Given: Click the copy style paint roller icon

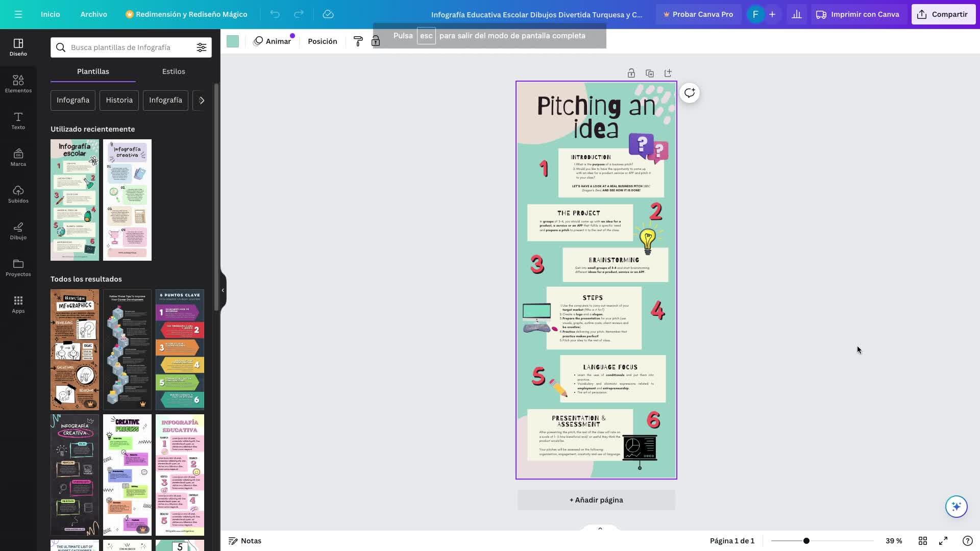Looking at the screenshot, I should [358, 41].
